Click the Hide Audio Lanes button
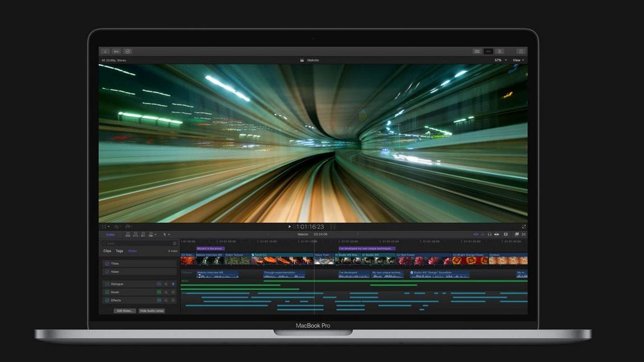 (x=152, y=311)
